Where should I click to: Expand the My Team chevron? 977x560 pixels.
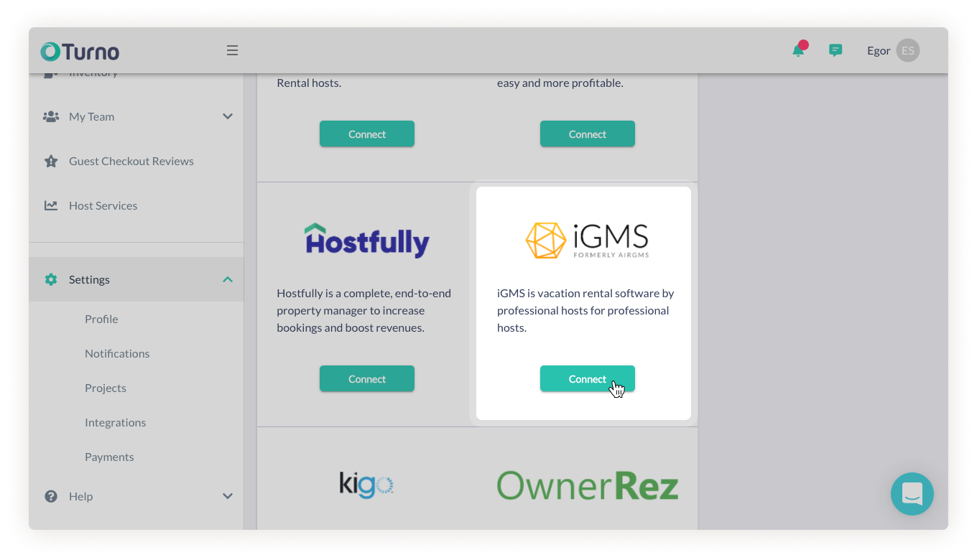click(x=228, y=116)
